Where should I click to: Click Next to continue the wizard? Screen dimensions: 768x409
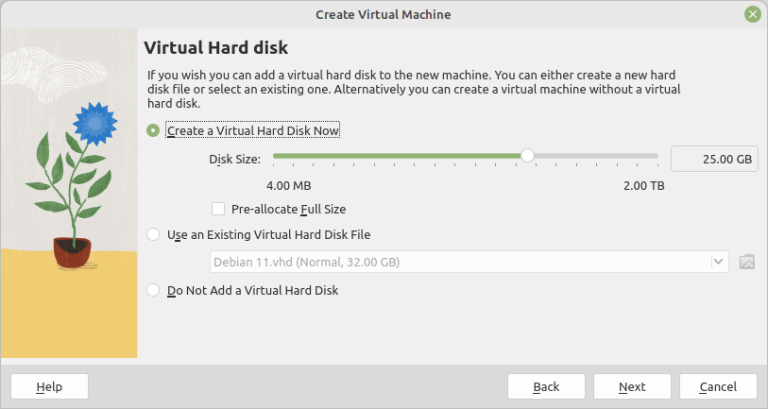click(x=632, y=386)
